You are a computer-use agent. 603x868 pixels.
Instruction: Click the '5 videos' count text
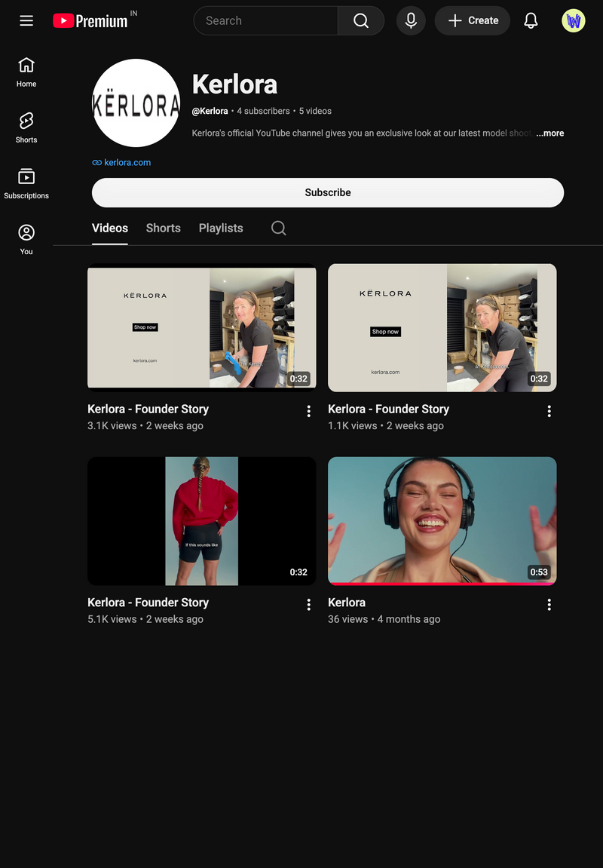(315, 111)
